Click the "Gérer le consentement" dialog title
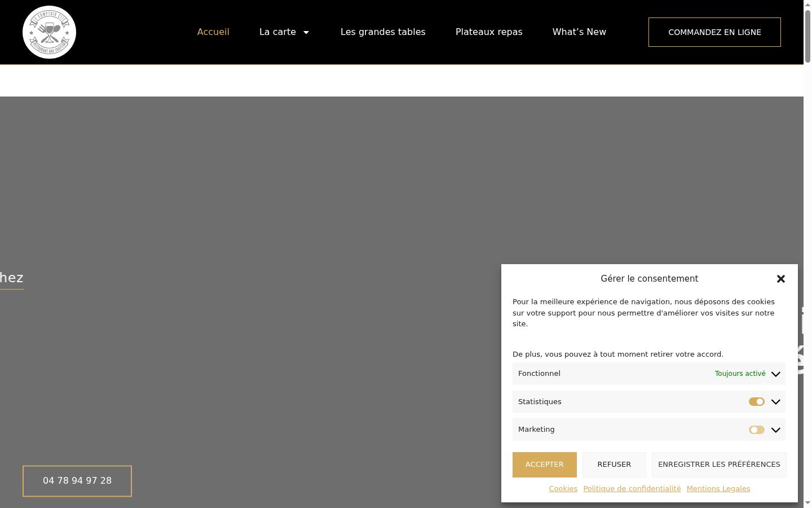The height and width of the screenshot is (508, 812). tap(649, 279)
